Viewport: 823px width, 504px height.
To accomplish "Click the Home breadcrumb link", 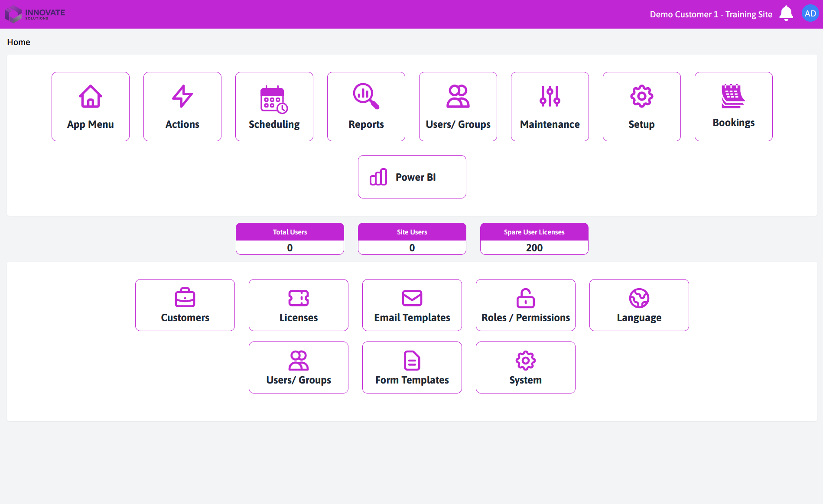I will (19, 42).
